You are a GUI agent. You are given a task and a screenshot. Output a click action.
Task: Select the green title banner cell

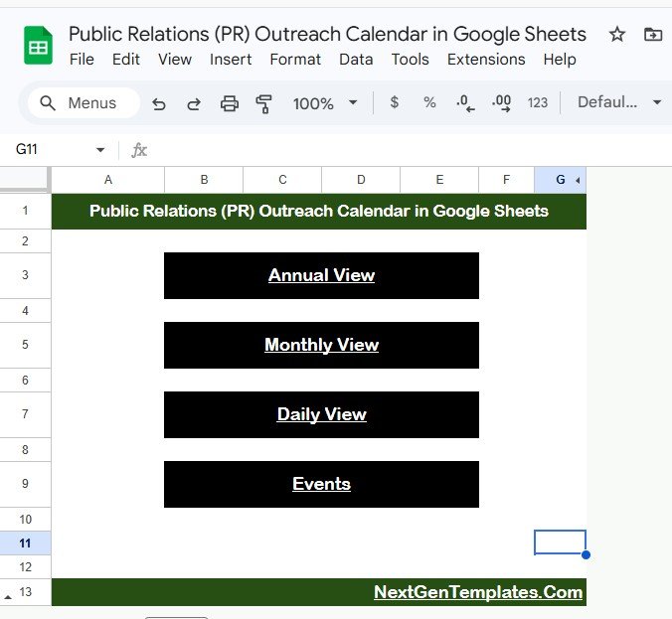point(319,212)
